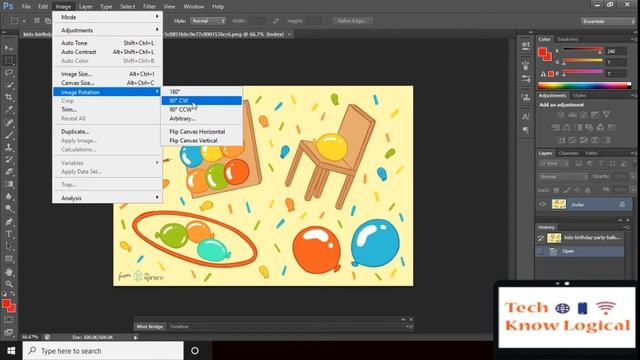This screenshot has width=640, height=360.
Task: Add a Curves adjustment
Action: [x=584, y=115]
